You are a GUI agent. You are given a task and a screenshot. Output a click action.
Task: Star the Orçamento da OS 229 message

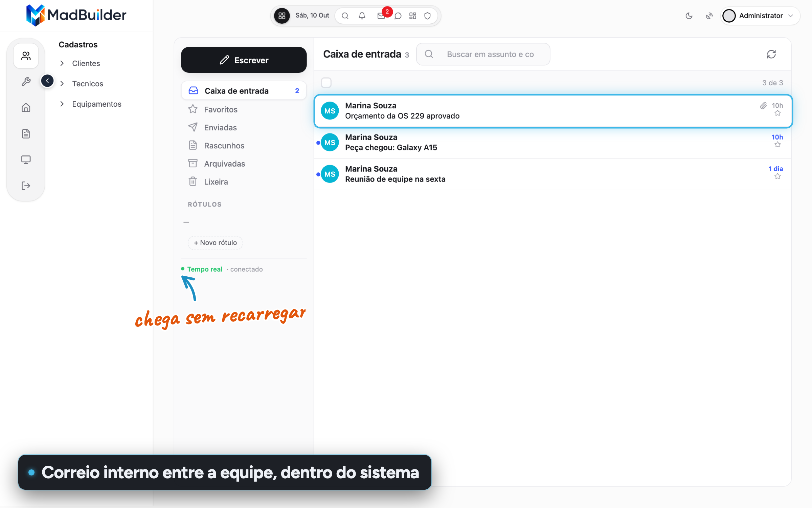tap(777, 113)
